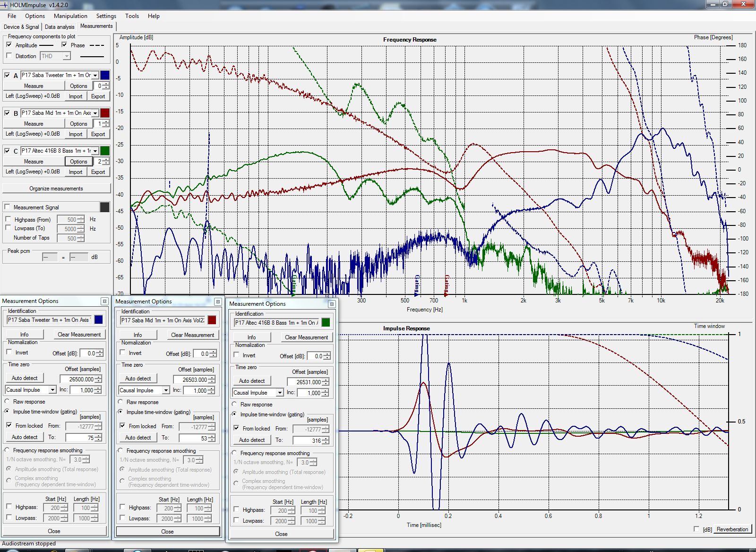The width and height of the screenshot is (756, 552).
Task: Toggle Invert checkbox in Tweeter options
Action: coord(9,352)
